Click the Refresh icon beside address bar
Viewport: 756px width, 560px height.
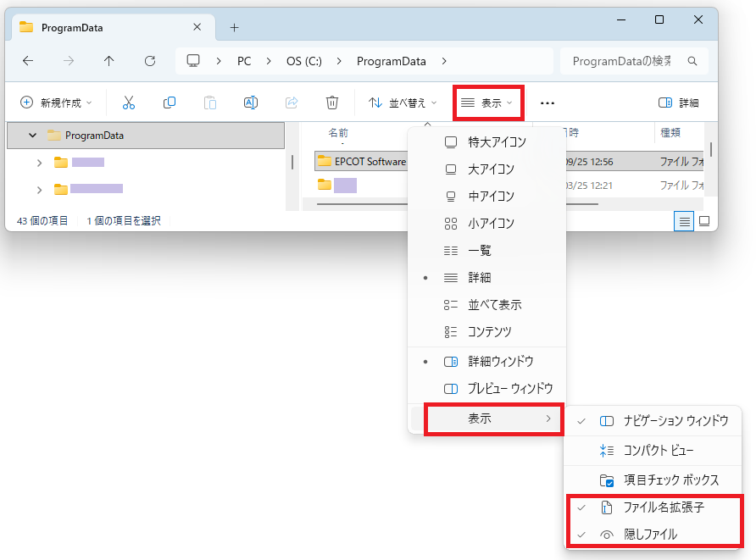[x=150, y=61]
